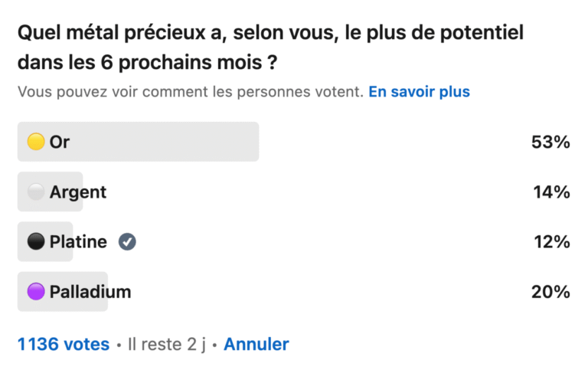Click the 14% result for Argent
Image resolution: width=588 pixels, height=370 pixels.
point(551,192)
